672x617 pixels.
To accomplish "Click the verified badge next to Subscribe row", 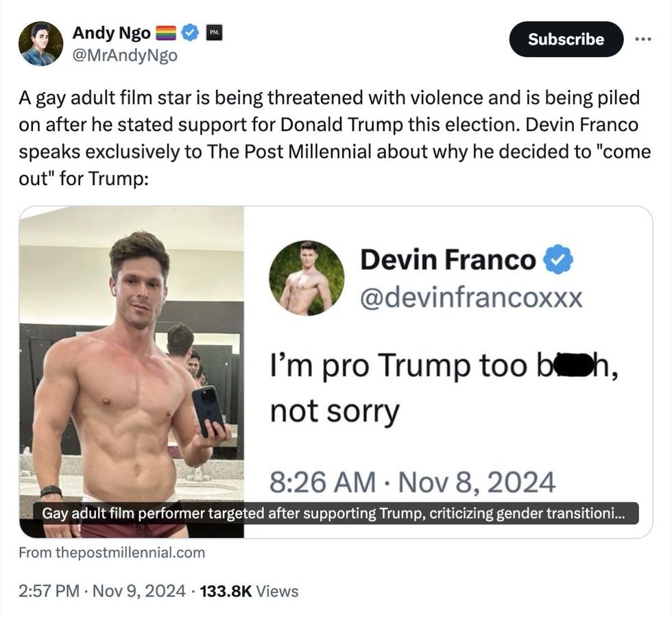I will coord(190,32).
